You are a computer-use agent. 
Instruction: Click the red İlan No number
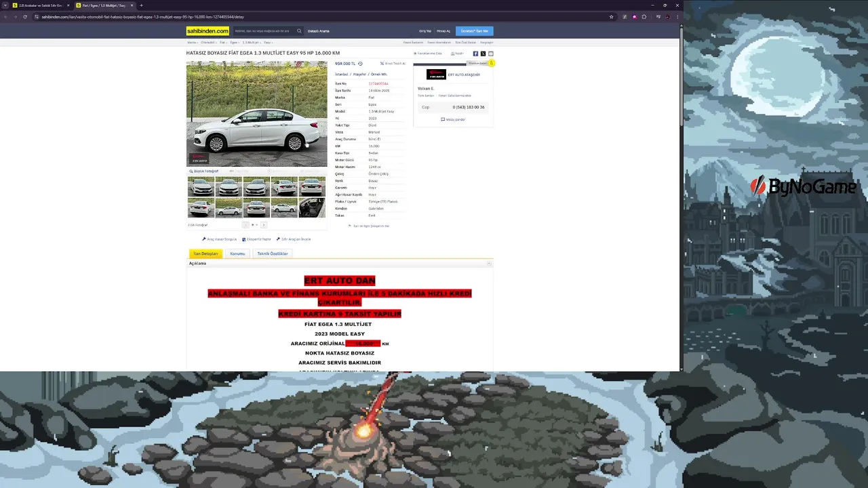[x=378, y=83]
